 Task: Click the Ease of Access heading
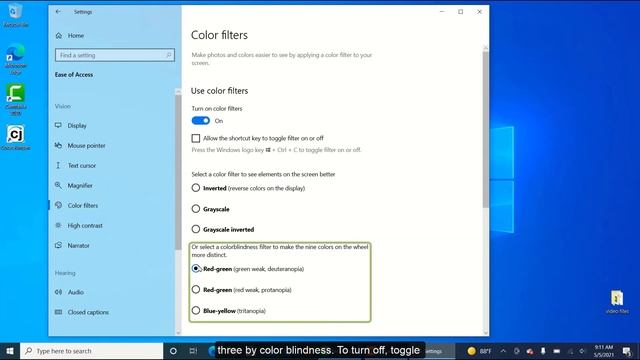click(74, 75)
